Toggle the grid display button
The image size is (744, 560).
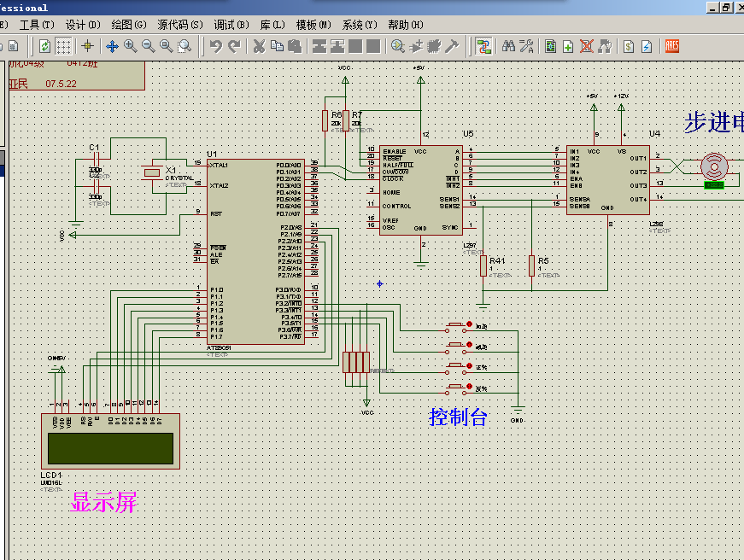pos(64,46)
